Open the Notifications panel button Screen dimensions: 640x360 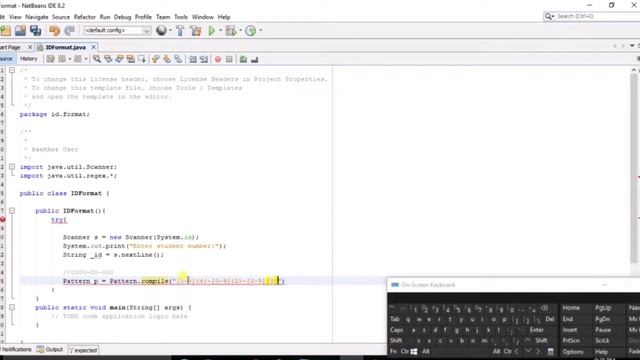pyautogui.click(x=16, y=350)
